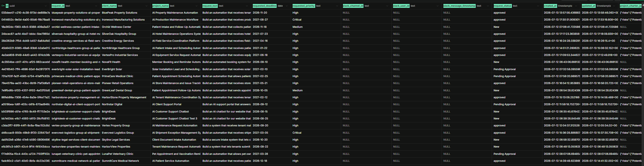Image resolution: width=644 pixels, height=166 pixels.
Task: Select request_id cell summitcare-medical-network
Action: pos(75,161)
